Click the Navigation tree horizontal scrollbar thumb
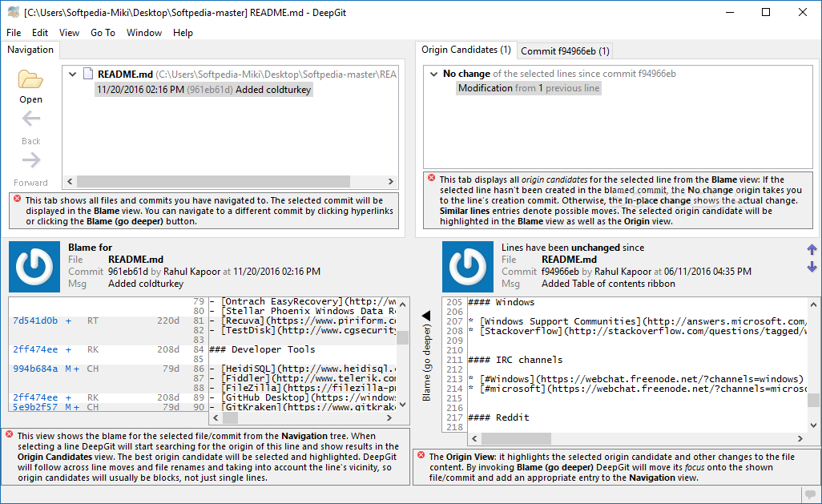Viewport: 822px width, 504px height. click(x=213, y=181)
